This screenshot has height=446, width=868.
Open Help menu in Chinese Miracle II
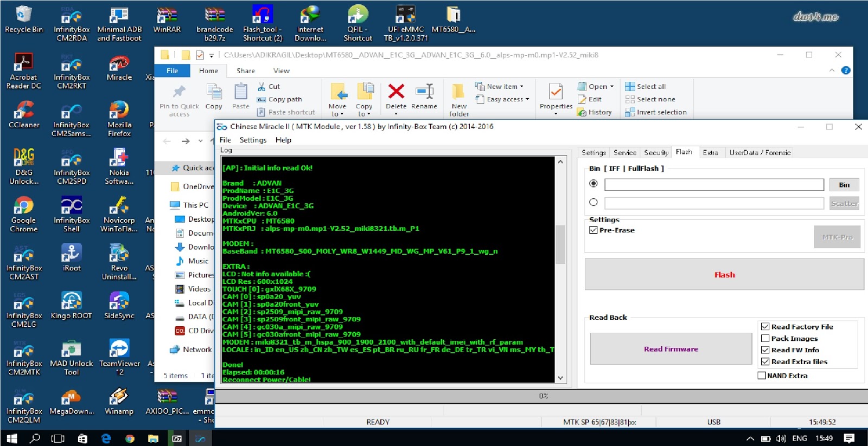(283, 140)
